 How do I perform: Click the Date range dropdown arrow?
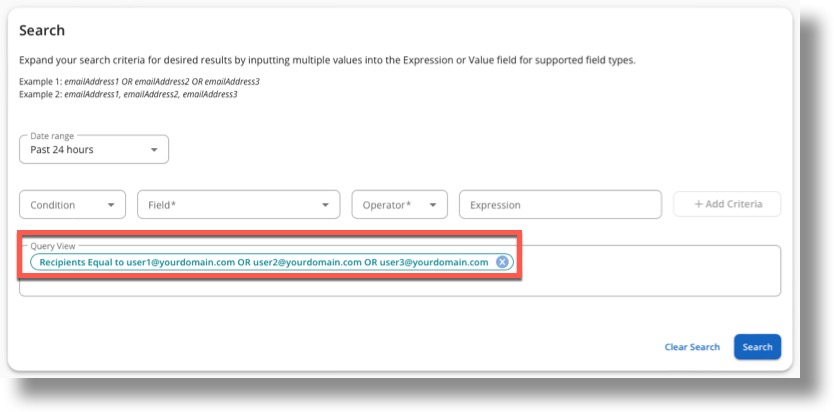click(x=154, y=150)
